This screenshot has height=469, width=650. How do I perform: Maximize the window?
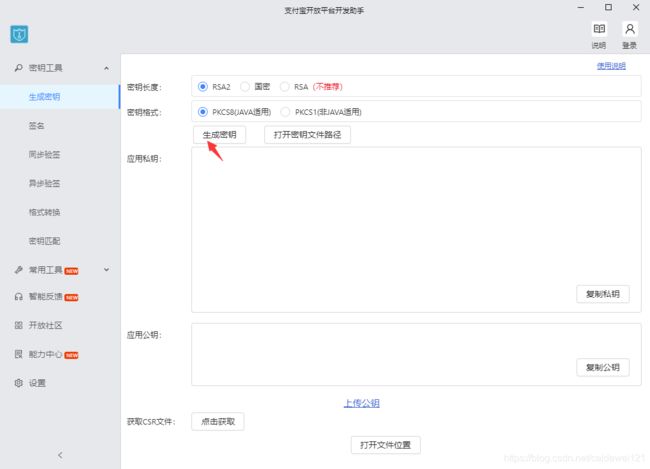pyautogui.click(x=608, y=7)
